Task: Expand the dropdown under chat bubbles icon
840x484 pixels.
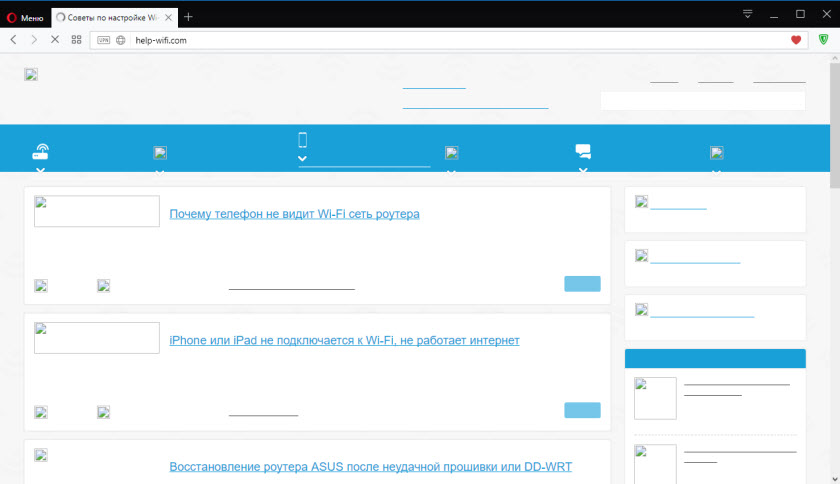Action: tap(583, 170)
